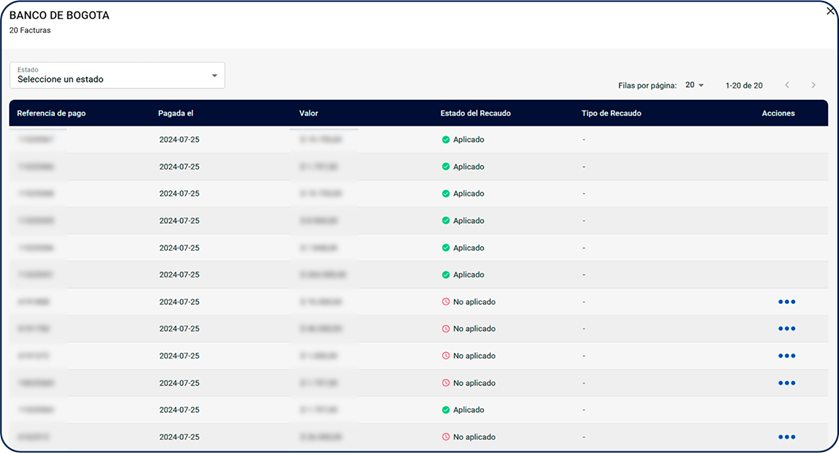Sort by Referencia de pago column

(x=51, y=113)
